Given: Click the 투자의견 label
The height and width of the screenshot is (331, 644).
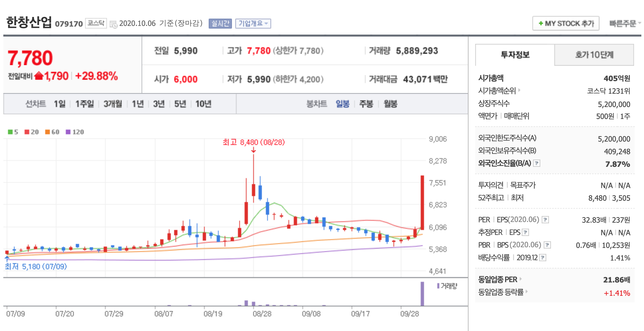Looking at the screenshot, I should point(491,185).
